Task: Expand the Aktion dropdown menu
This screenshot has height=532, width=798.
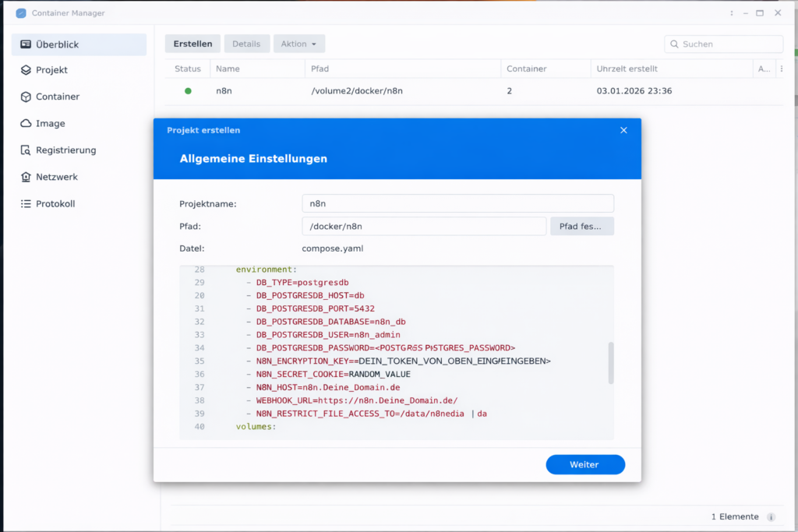Action: tap(298, 44)
